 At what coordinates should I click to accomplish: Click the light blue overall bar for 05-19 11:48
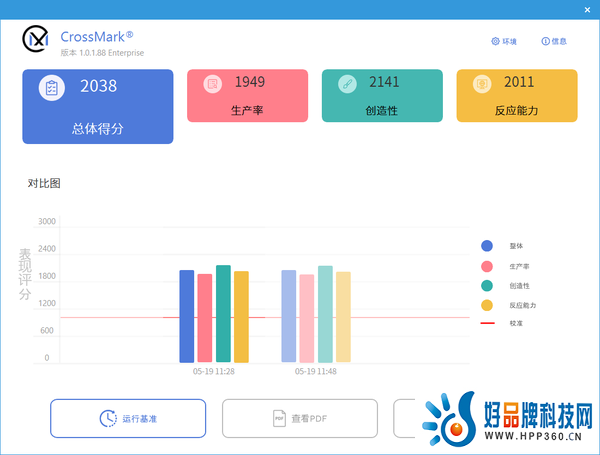click(289, 316)
